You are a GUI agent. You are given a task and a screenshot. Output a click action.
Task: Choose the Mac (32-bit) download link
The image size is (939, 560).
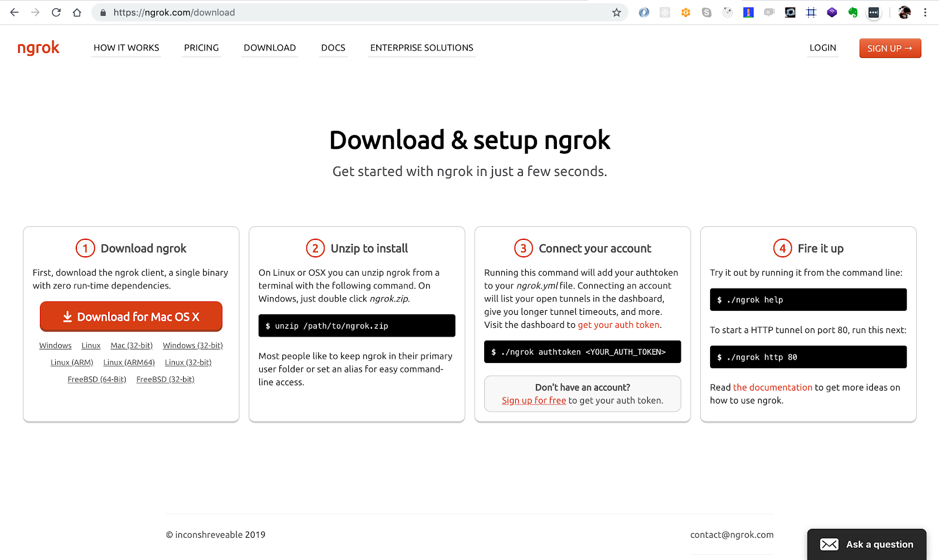(x=131, y=345)
